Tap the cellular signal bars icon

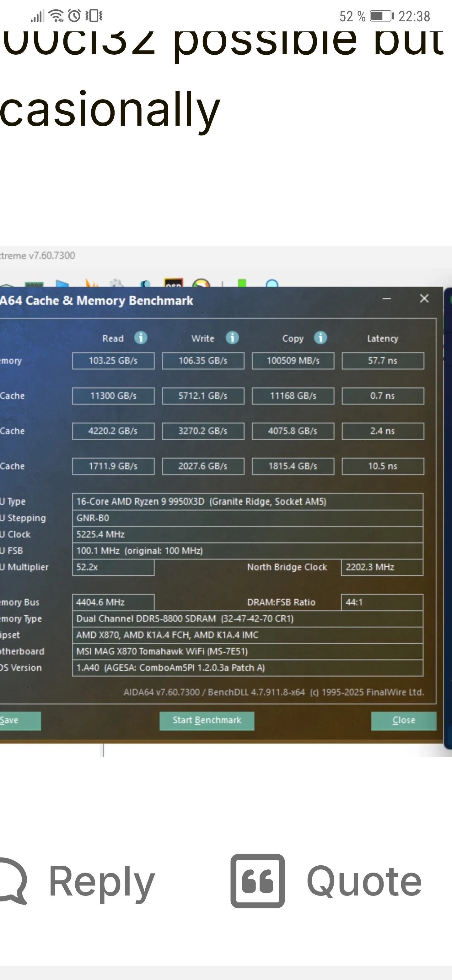pyautogui.click(x=37, y=16)
